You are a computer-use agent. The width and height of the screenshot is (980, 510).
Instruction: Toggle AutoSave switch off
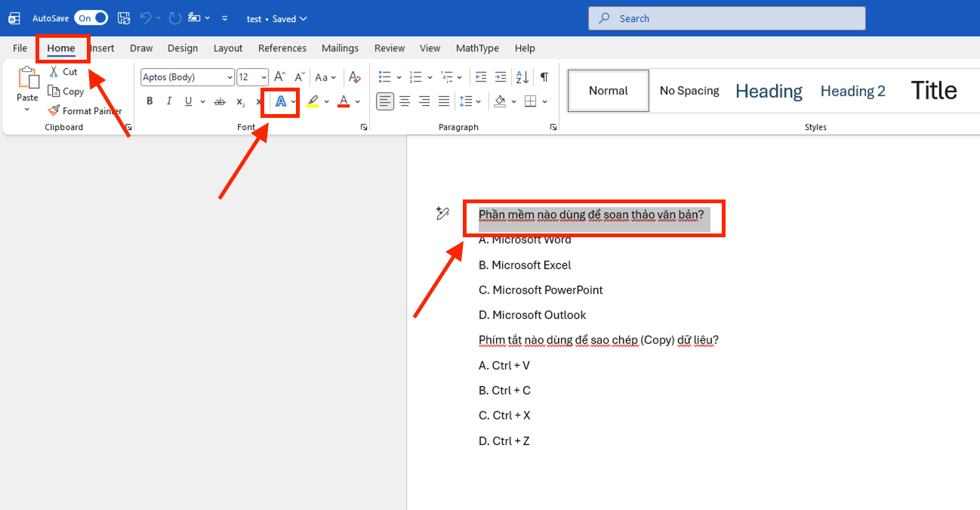click(91, 18)
